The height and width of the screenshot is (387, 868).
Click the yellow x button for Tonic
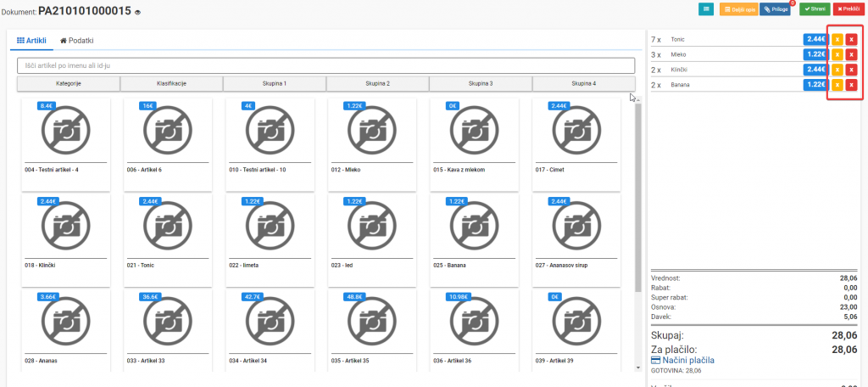(837, 39)
